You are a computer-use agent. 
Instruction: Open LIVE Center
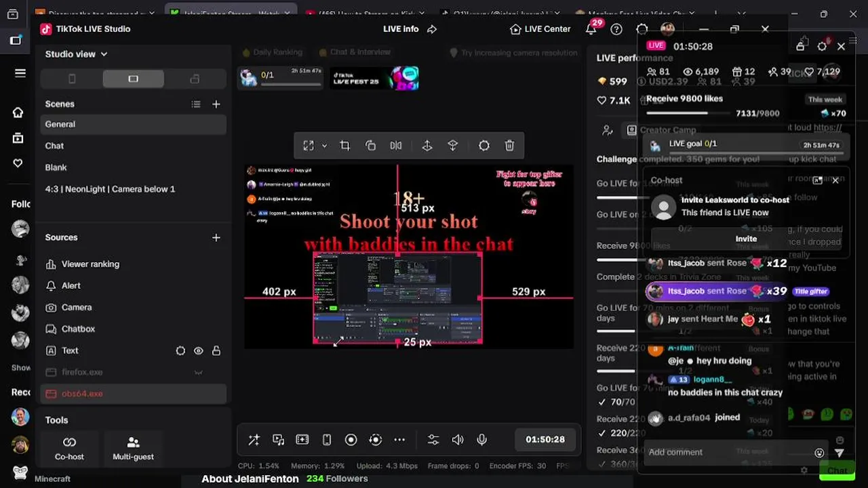pos(540,29)
